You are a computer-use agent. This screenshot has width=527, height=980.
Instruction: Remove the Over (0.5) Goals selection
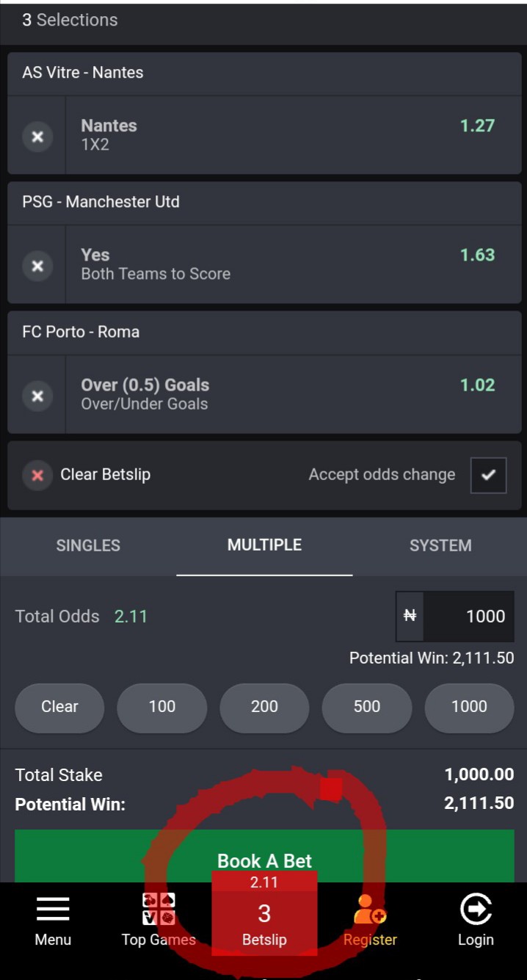pyautogui.click(x=37, y=396)
